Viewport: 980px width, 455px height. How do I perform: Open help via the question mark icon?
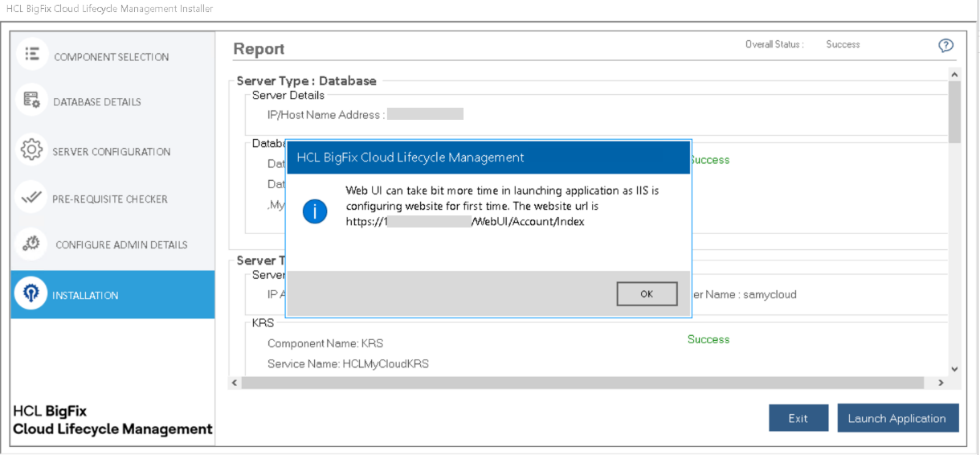point(945,45)
